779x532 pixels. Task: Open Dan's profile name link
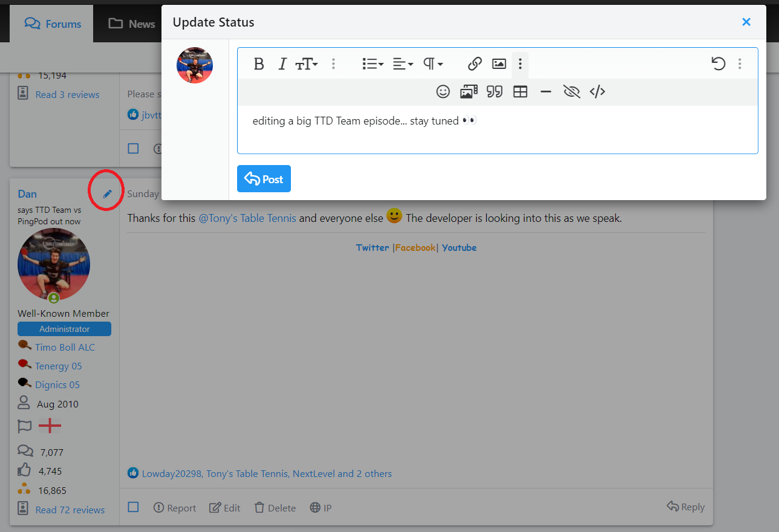click(x=27, y=194)
